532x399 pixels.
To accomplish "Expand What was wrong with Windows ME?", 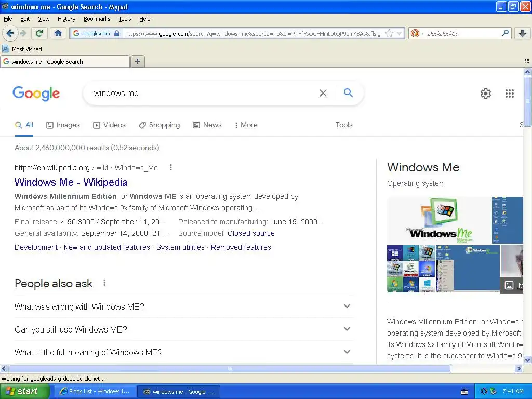I will (x=183, y=307).
